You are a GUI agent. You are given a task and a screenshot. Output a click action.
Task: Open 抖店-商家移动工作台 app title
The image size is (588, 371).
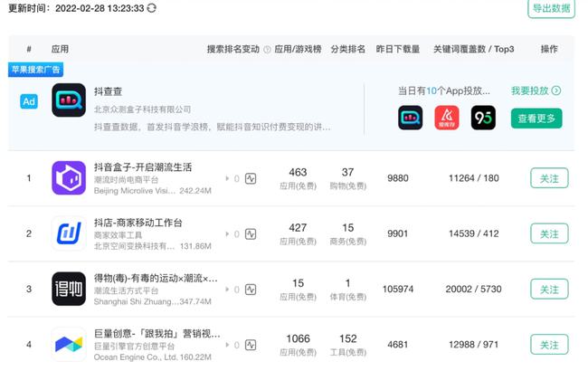(138, 223)
